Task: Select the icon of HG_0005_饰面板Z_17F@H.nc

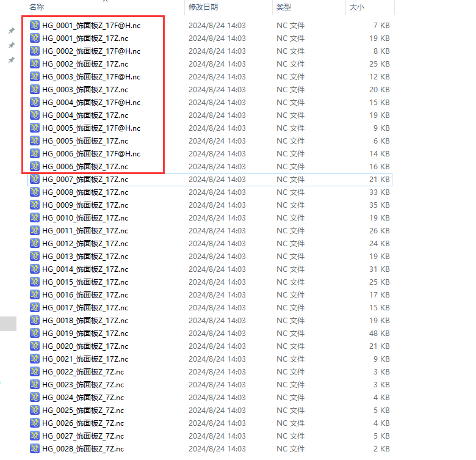Action: (x=35, y=128)
